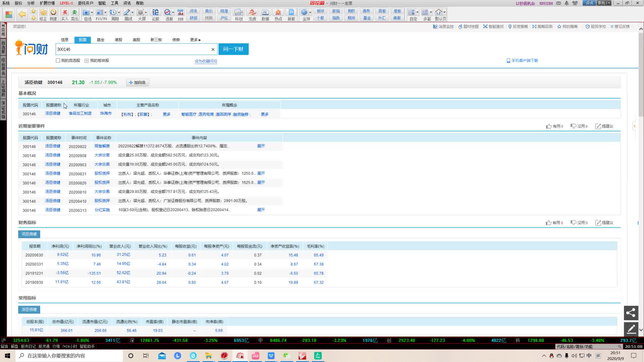Open the 数据 PE data icon
Viewport: 644px width, 362px height.
[x=265, y=15]
